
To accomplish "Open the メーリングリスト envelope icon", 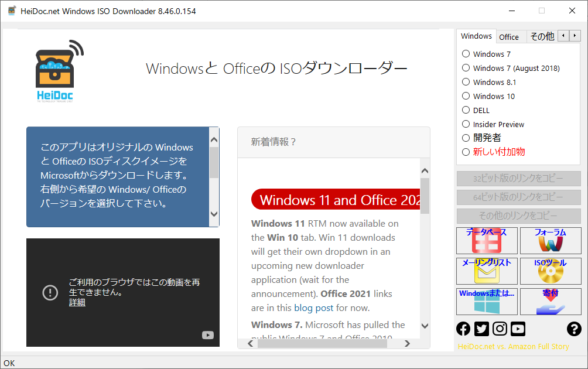I will (487, 271).
